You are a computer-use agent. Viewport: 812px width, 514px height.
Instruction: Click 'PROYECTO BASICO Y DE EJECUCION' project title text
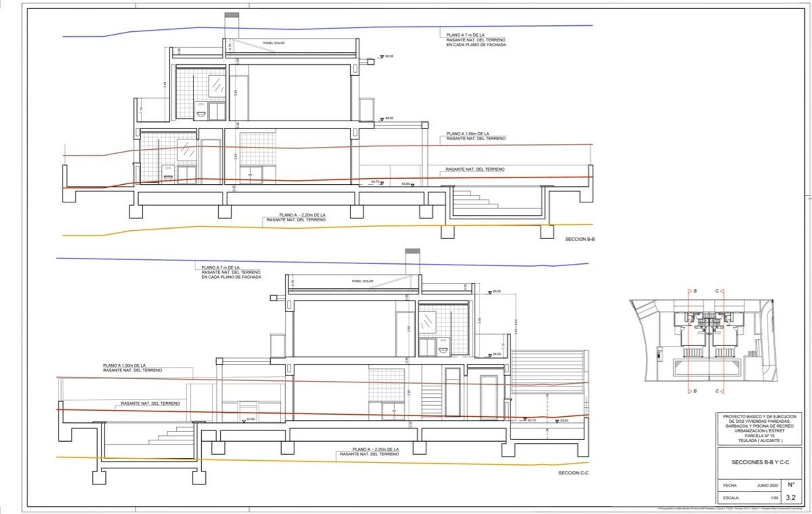pos(760,416)
